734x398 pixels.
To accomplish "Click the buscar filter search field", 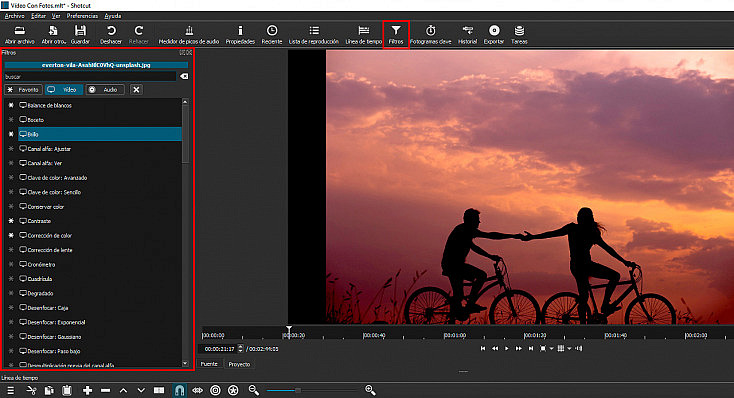I will [x=90, y=76].
